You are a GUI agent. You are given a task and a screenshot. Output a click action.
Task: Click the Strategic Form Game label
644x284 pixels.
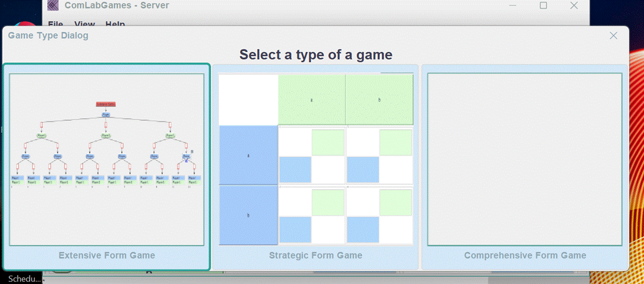point(316,256)
